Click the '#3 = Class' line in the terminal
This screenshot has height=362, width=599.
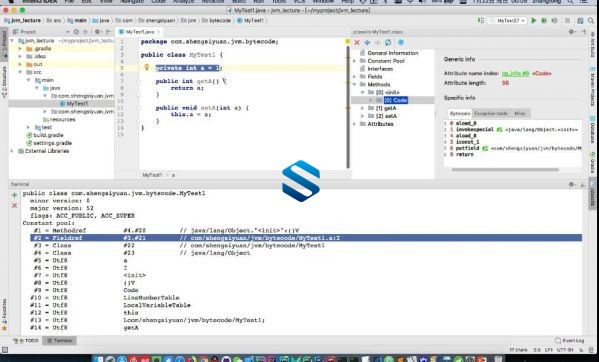(179, 245)
